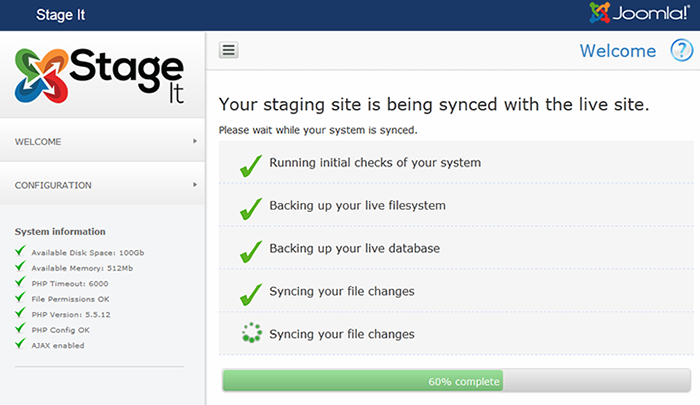Click the staging site being synced heading
700x405 pixels.
[x=433, y=105]
